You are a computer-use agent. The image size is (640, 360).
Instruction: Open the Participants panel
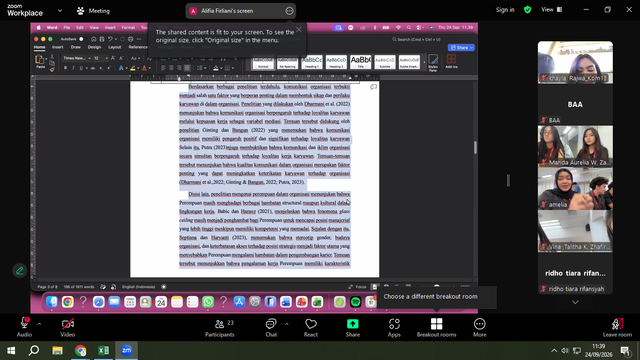pos(220,328)
